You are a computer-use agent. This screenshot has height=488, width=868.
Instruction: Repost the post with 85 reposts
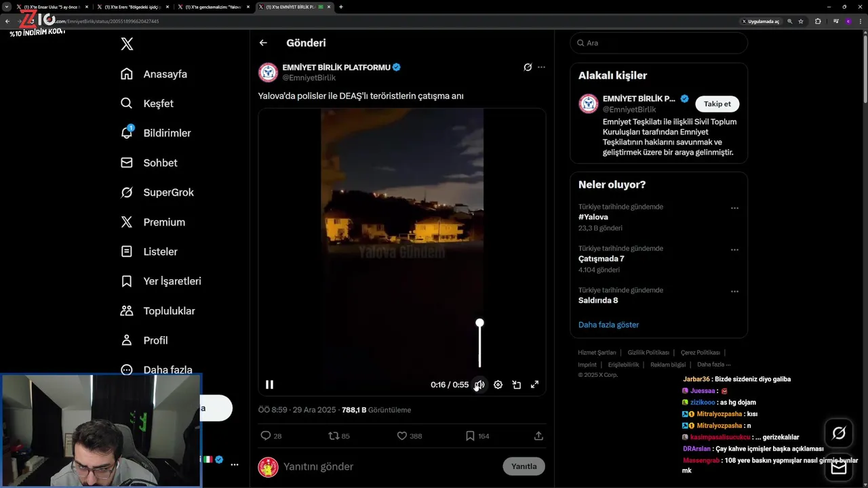click(339, 436)
